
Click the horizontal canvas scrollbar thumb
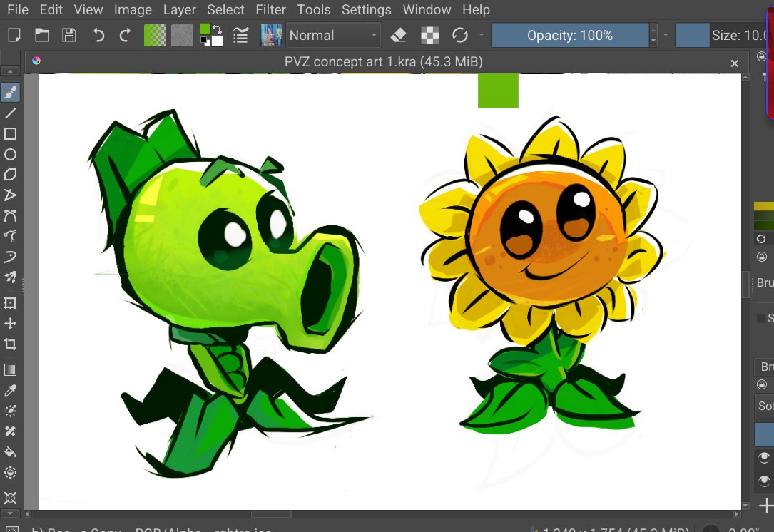tap(271, 514)
